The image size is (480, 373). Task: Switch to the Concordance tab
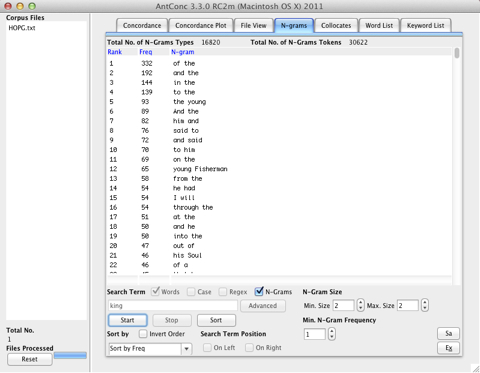point(142,26)
